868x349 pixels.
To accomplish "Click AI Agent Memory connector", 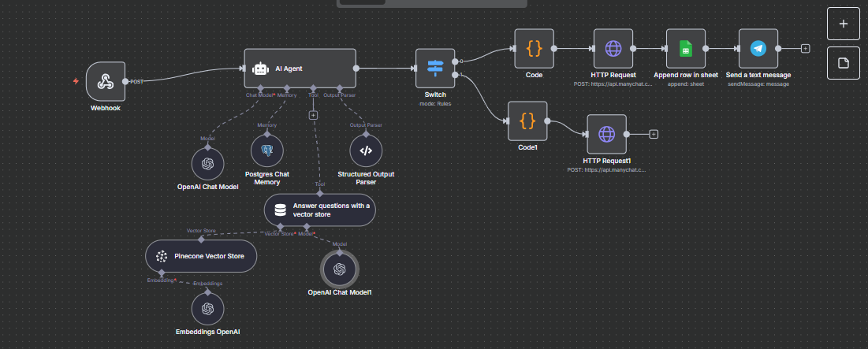I will tap(287, 88).
